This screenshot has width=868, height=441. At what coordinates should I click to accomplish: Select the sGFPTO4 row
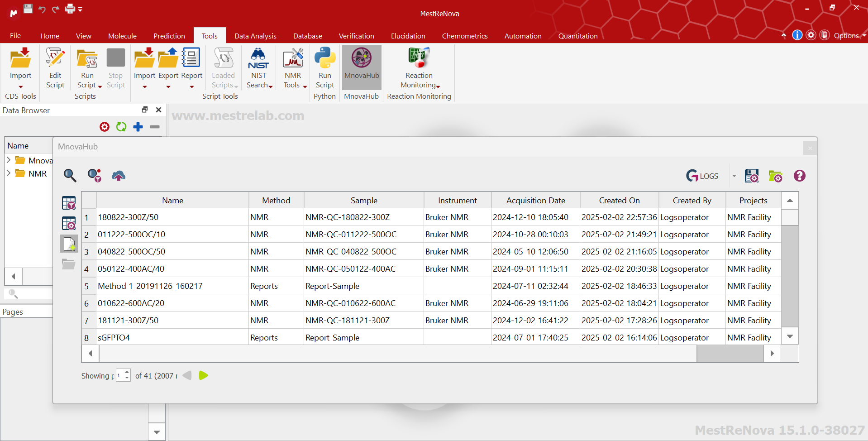tap(432, 338)
